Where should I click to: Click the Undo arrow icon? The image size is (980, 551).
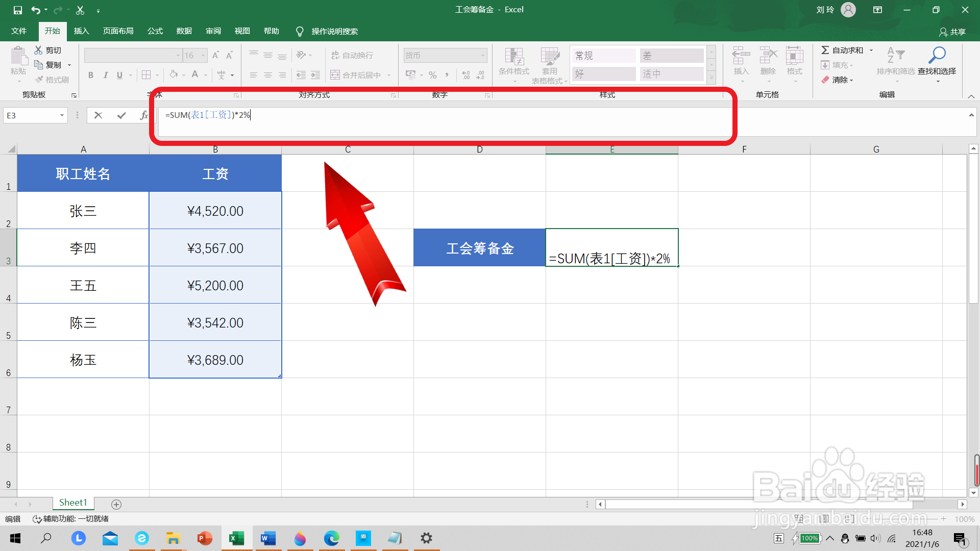point(36,10)
